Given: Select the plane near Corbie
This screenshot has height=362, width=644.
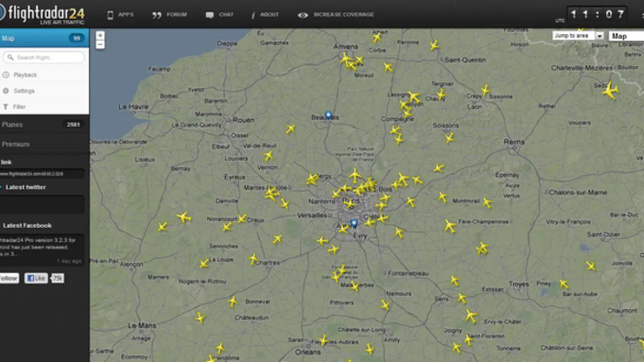Looking at the screenshot, I should point(377,38).
